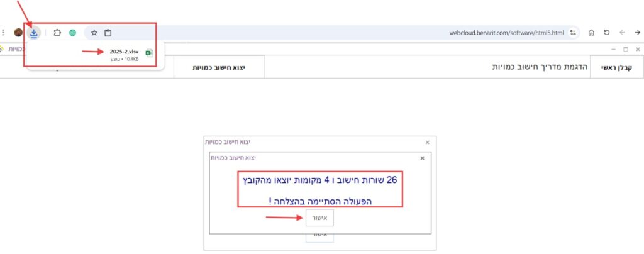Click the Excel icon beside 2025-2.xlsx
This screenshot has height=254, width=644.
pyautogui.click(x=149, y=53)
